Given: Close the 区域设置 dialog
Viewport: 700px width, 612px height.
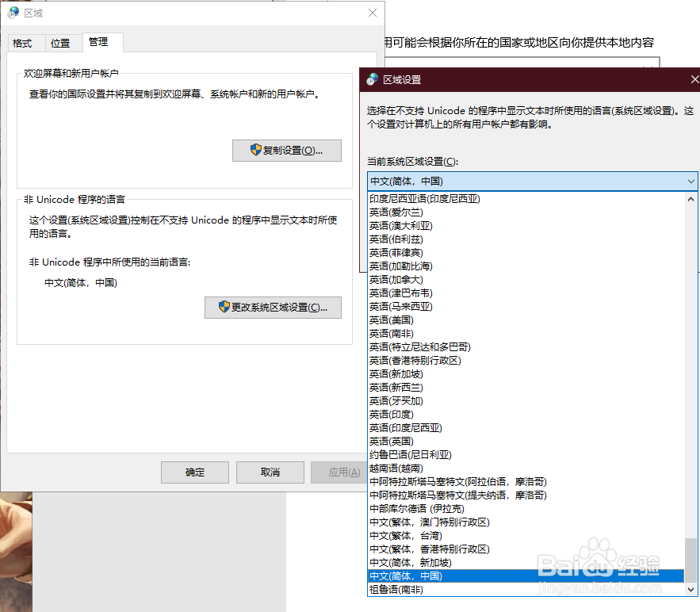Looking at the screenshot, I should [694, 79].
